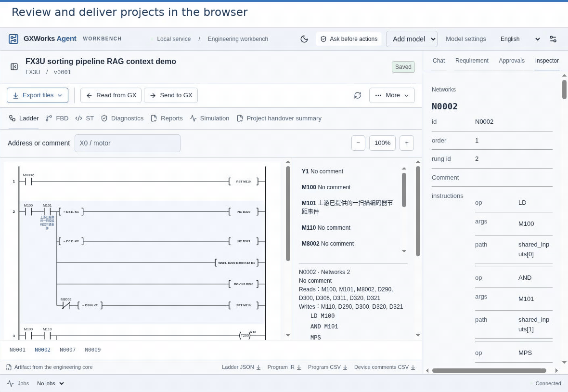This screenshot has height=392, width=568.
Task: Click WSFL D290 D300 K12 K1 instruction
Action: click(236, 262)
